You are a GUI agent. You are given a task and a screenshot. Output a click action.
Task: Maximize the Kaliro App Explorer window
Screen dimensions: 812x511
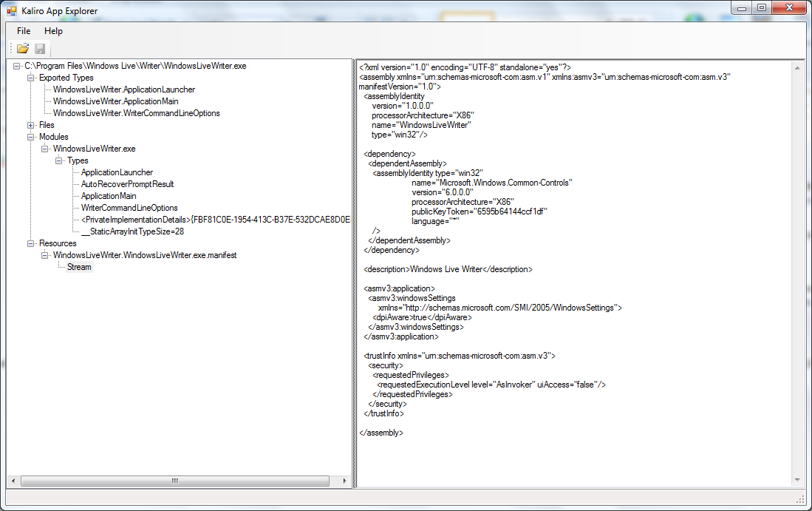[x=761, y=8]
